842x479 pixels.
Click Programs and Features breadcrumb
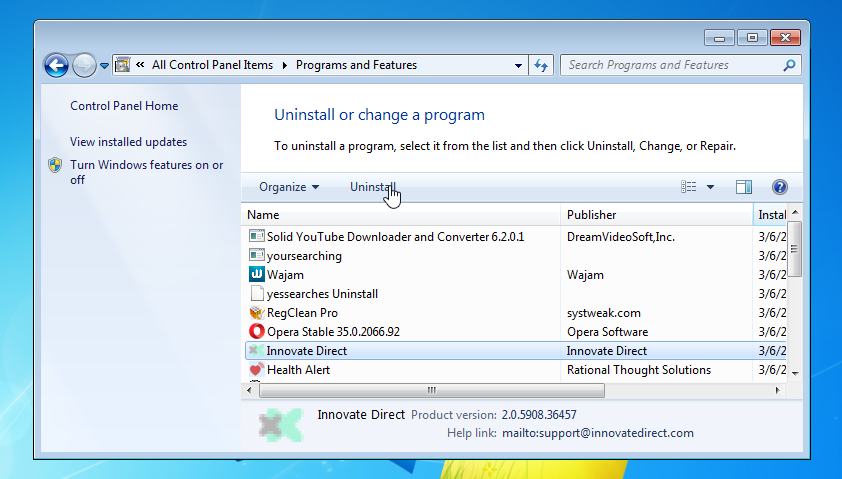[x=356, y=65]
